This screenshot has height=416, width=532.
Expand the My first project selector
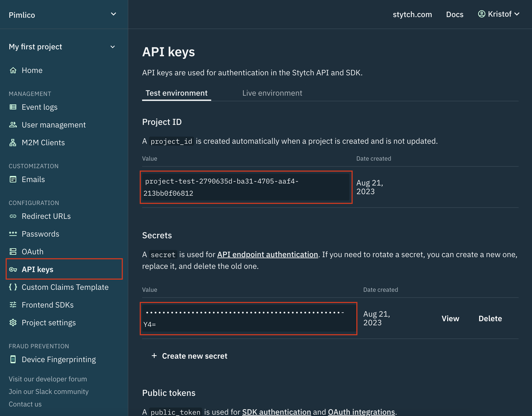[63, 47]
